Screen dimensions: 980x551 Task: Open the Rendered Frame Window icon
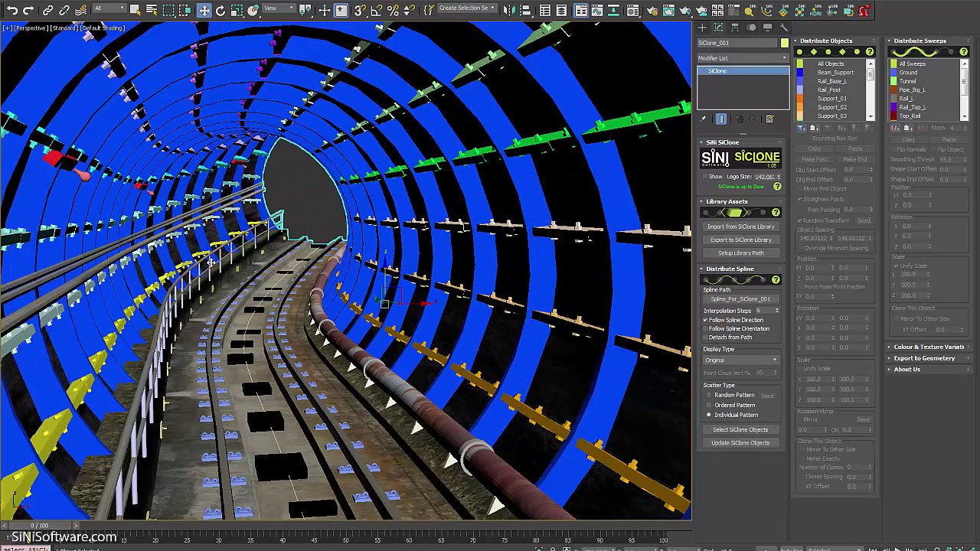[668, 11]
